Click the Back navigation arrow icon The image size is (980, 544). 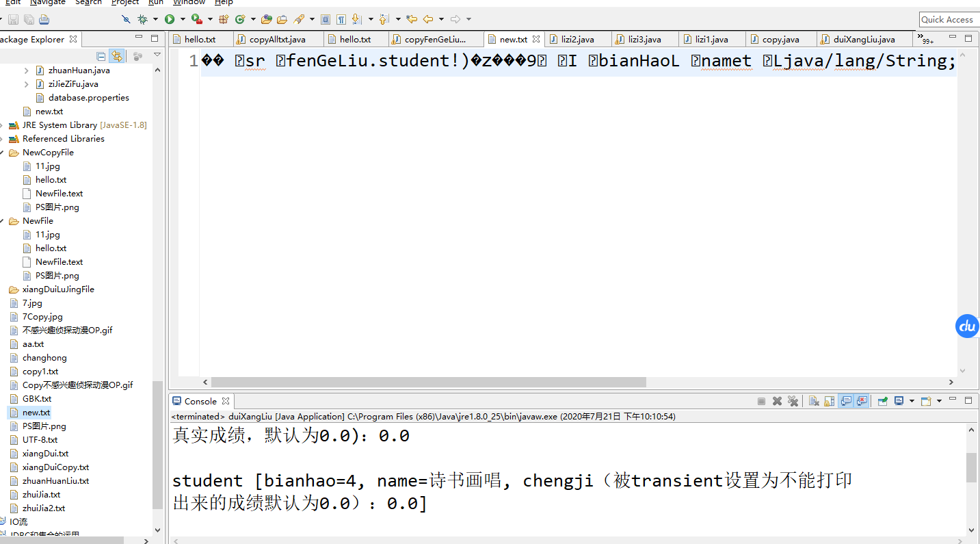428,19
